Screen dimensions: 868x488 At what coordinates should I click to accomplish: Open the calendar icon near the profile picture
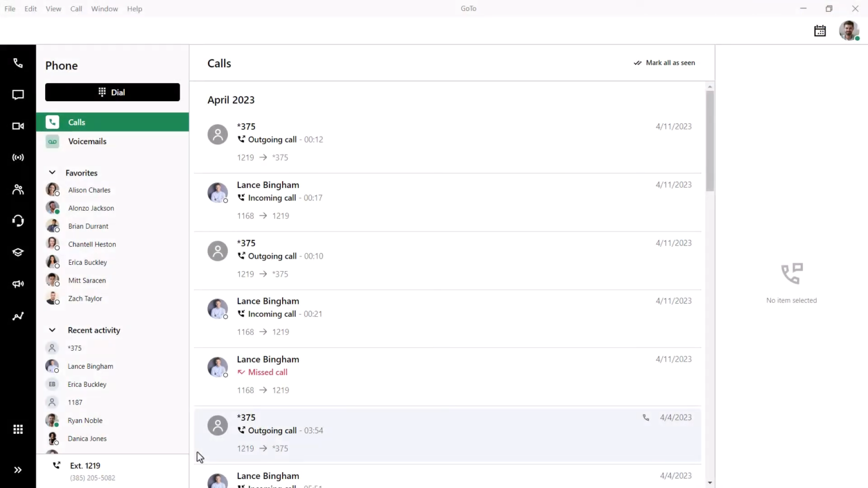tap(820, 30)
